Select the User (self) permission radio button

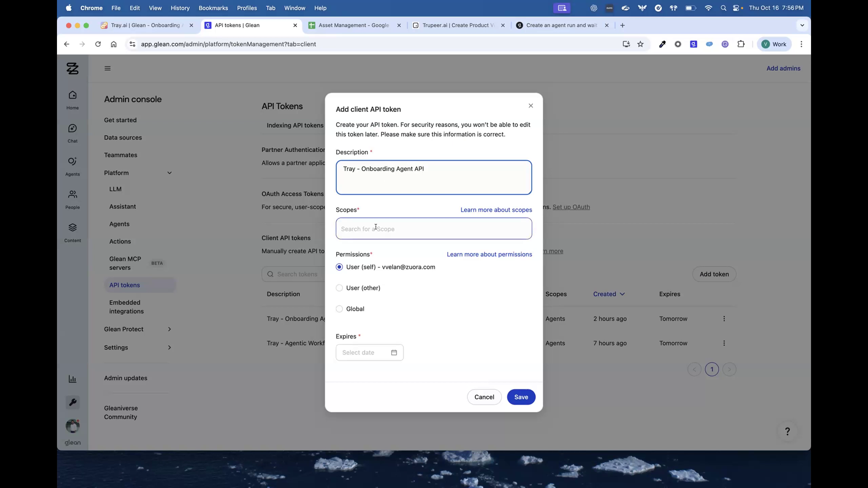pyautogui.click(x=339, y=267)
